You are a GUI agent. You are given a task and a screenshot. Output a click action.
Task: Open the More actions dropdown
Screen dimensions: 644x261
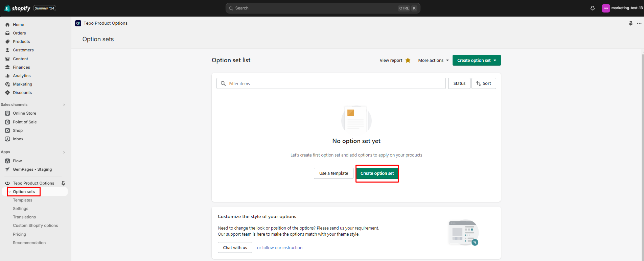pos(433,61)
